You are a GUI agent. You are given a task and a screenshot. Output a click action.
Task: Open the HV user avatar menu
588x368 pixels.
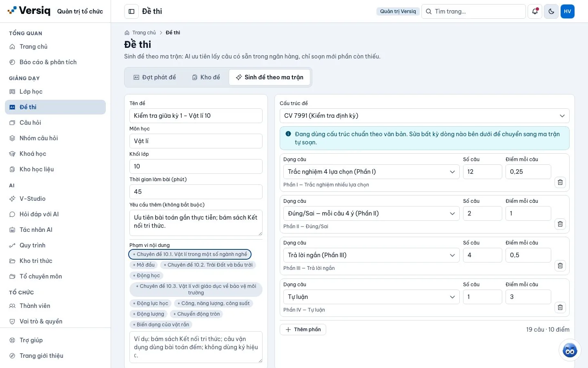568,11
